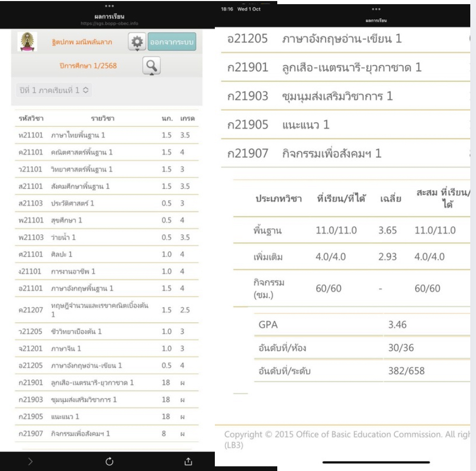Tap the sgs.bopp-obec.info URL text
Image resolution: width=476 pixels, height=471 pixels.
[109, 24]
